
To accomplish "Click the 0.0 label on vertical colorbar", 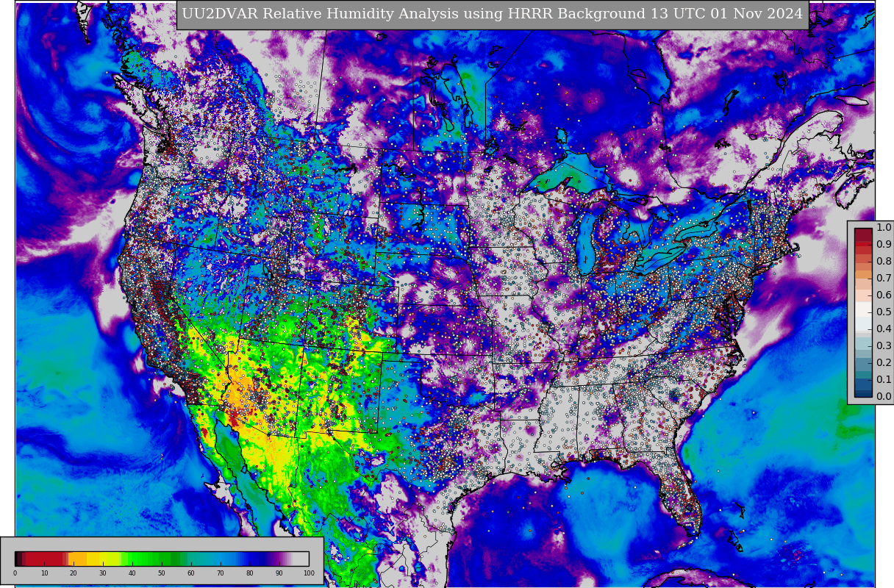I will pos(884,397).
